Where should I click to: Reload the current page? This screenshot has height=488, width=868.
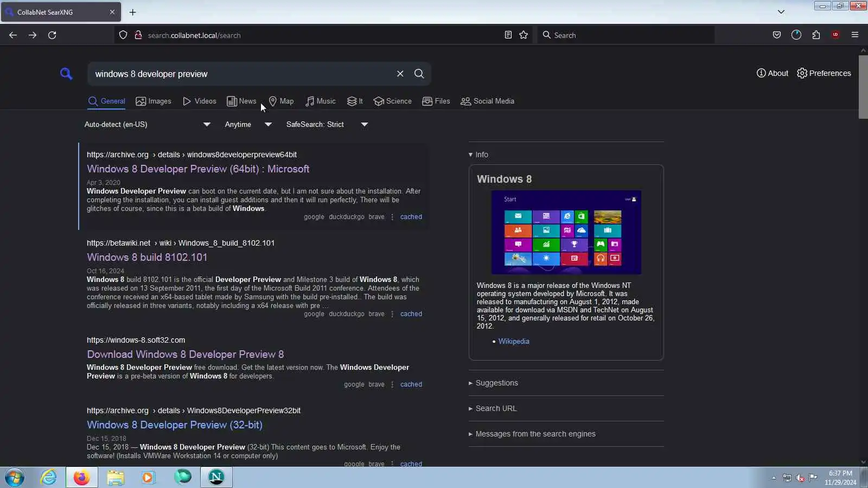[52, 35]
